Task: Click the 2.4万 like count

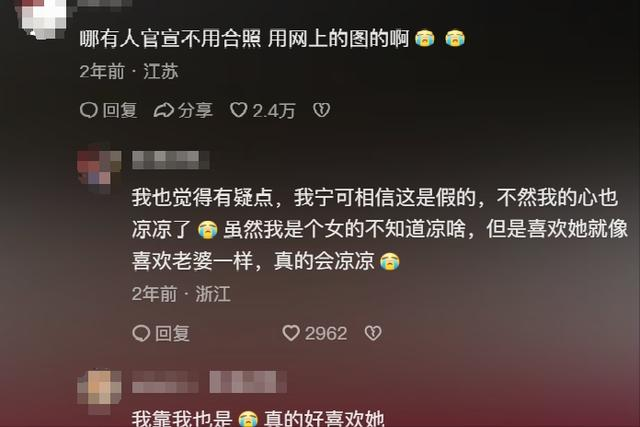Action: [274, 111]
